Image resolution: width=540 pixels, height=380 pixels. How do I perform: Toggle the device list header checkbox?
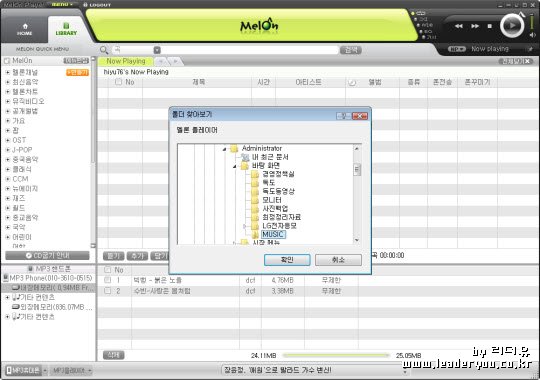[107, 269]
